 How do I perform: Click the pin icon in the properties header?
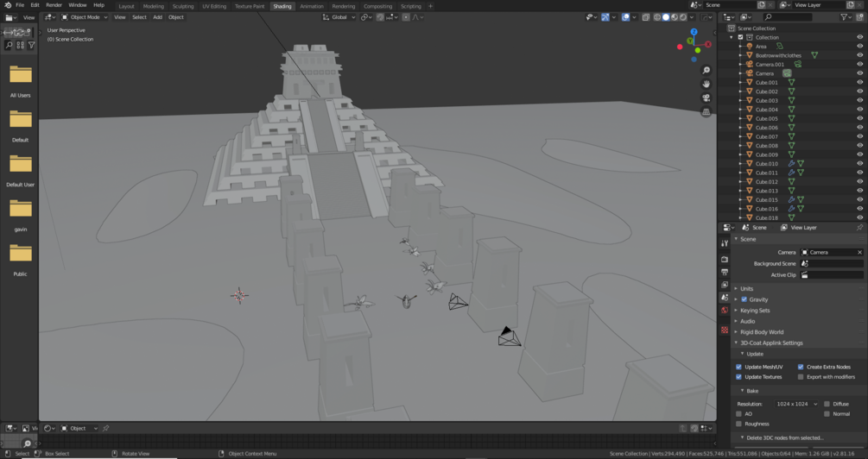(859, 227)
